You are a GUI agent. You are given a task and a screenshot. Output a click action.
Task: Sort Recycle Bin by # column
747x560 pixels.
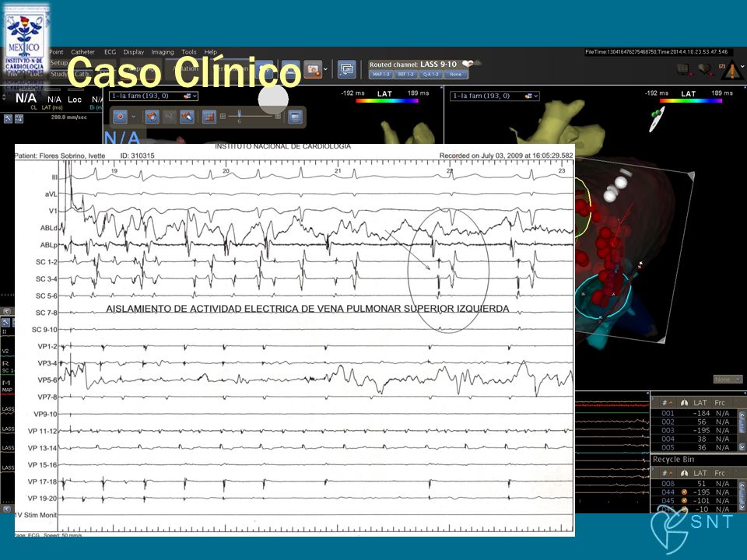coord(667,473)
